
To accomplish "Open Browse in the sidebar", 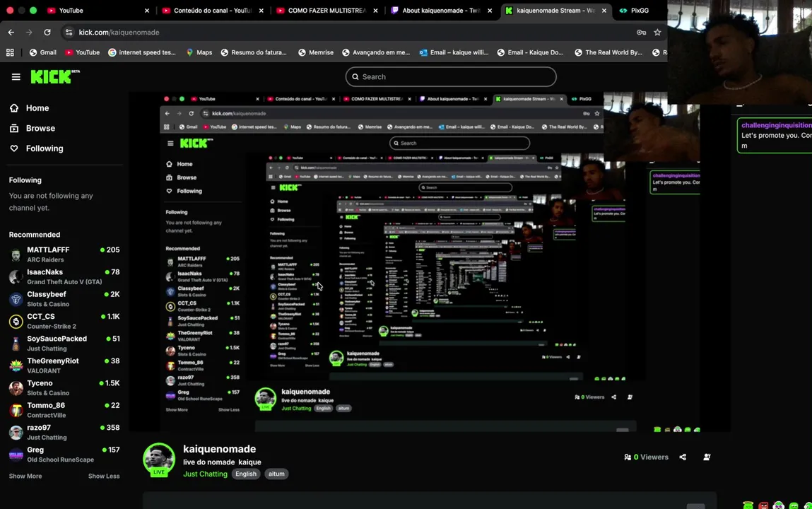I will coord(32,129).
